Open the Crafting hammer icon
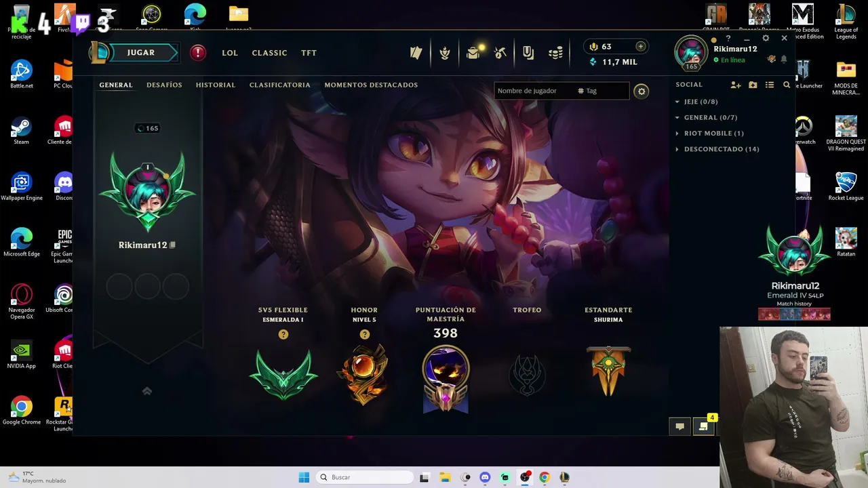The height and width of the screenshot is (488, 868). click(500, 53)
